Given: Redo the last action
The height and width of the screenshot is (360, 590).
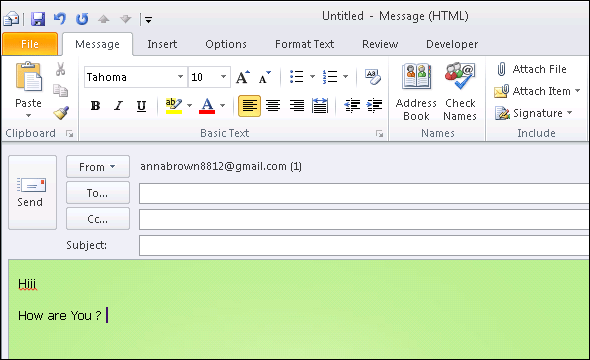Looking at the screenshot, I should point(82,18).
